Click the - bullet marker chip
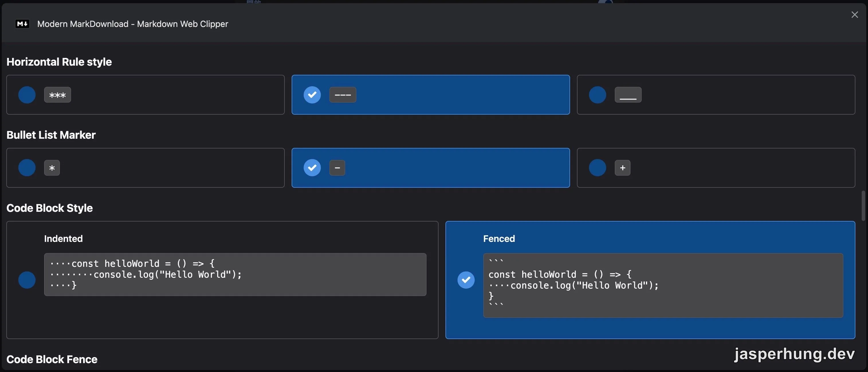Viewport: 868px width, 372px height. pos(337,168)
